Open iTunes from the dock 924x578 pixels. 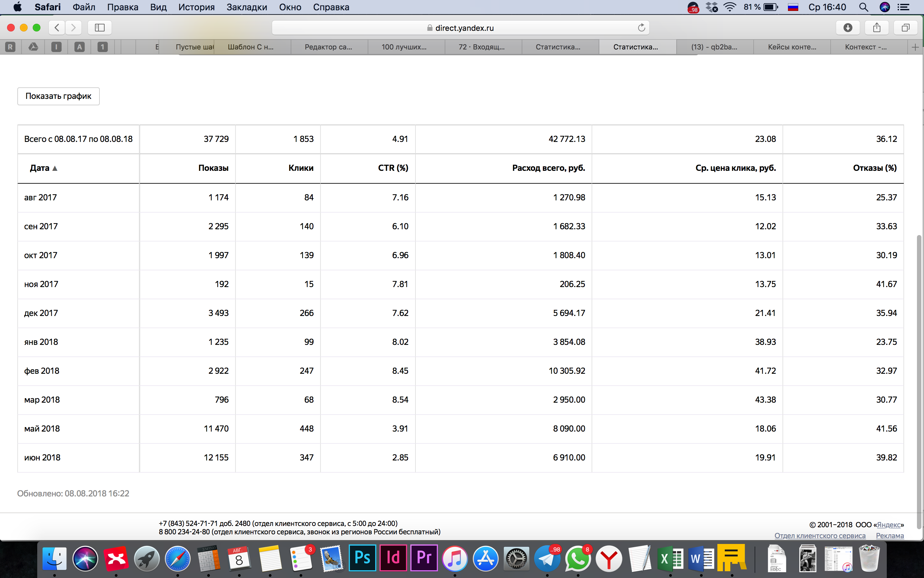tap(455, 558)
